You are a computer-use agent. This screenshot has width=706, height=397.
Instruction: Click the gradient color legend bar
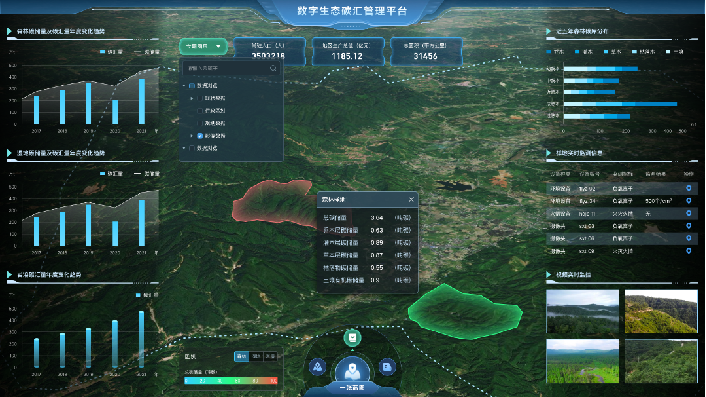pyautogui.click(x=231, y=381)
